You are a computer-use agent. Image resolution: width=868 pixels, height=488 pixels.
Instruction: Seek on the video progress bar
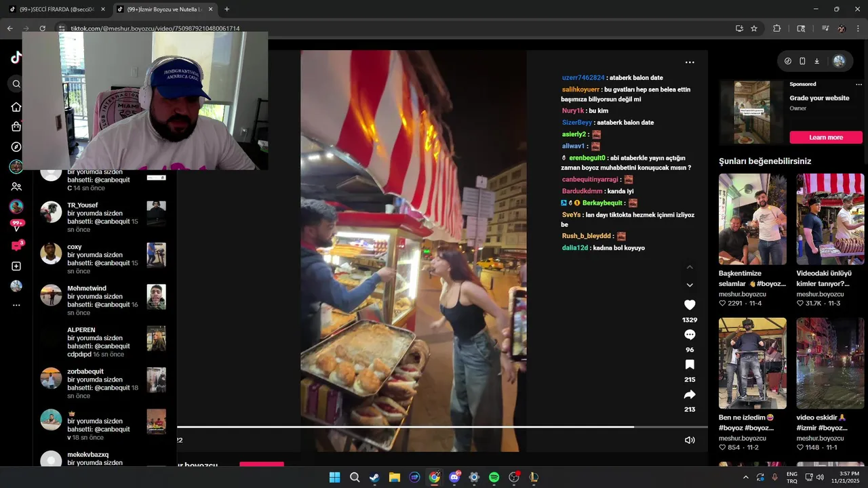click(x=442, y=427)
